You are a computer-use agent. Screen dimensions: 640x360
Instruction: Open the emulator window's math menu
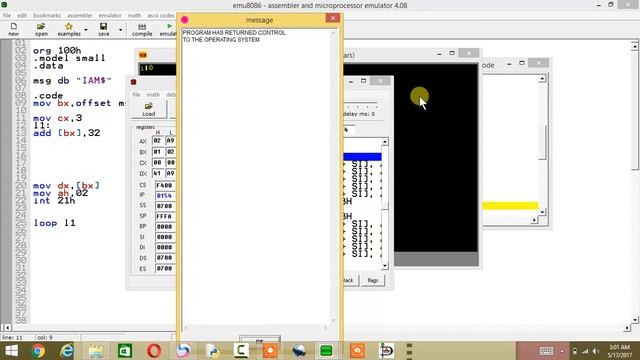click(x=153, y=94)
